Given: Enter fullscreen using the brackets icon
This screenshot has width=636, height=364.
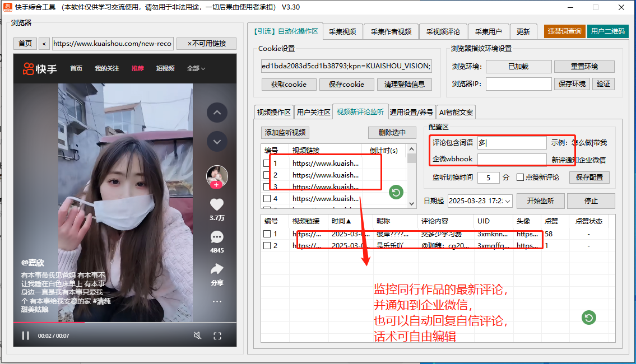Looking at the screenshot, I should pos(217,335).
